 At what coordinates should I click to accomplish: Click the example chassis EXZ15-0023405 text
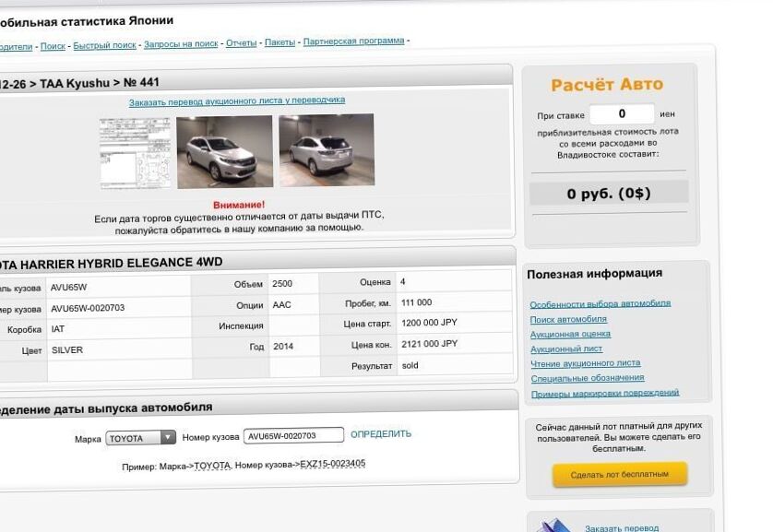point(333,464)
